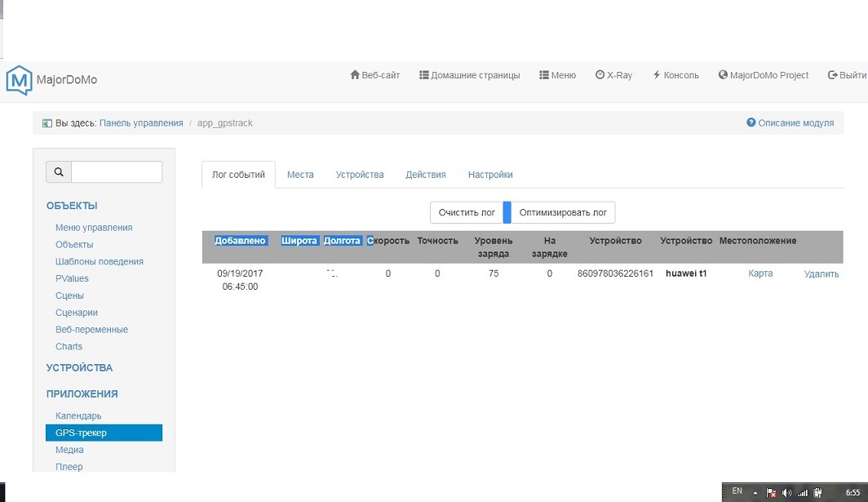Open the Action Center flag icon
The width and height of the screenshot is (868, 502).
[x=771, y=492]
